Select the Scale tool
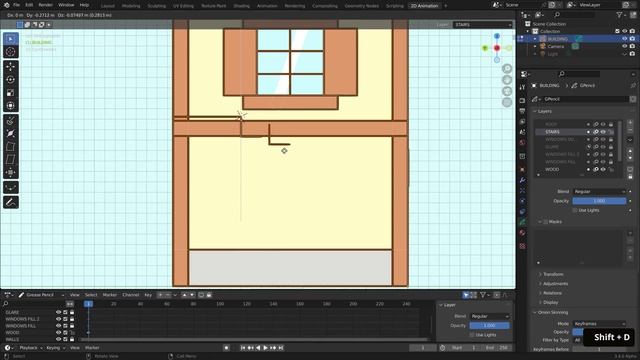640x360 pixels. pyautogui.click(x=11, y=93)
